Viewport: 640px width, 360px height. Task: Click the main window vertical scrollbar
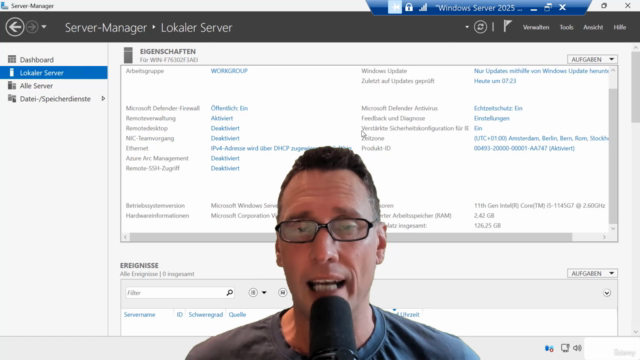(x=636, y=87)
